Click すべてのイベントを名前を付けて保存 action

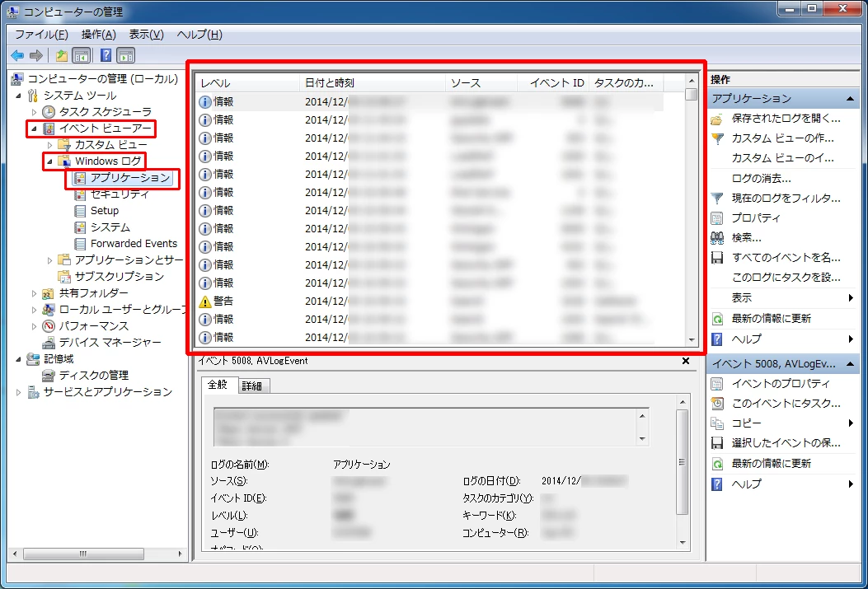[786, 257]
